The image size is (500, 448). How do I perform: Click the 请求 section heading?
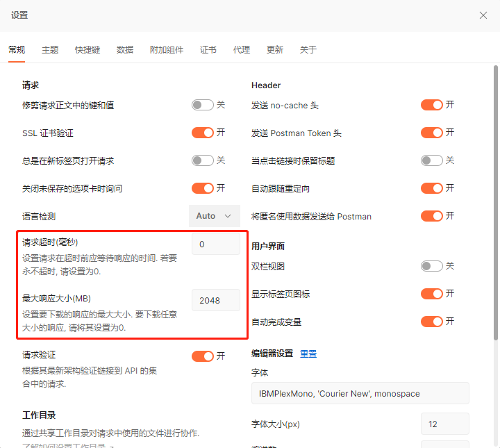[x=31, y=85]
